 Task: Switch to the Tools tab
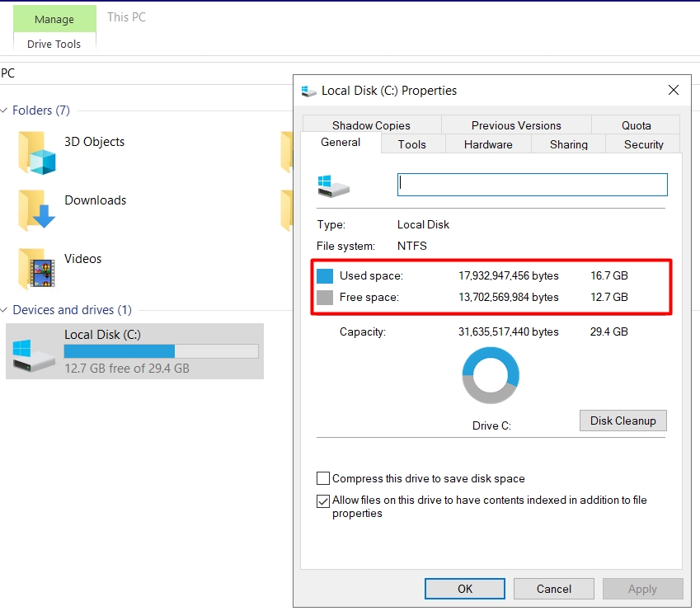[411, 144]
